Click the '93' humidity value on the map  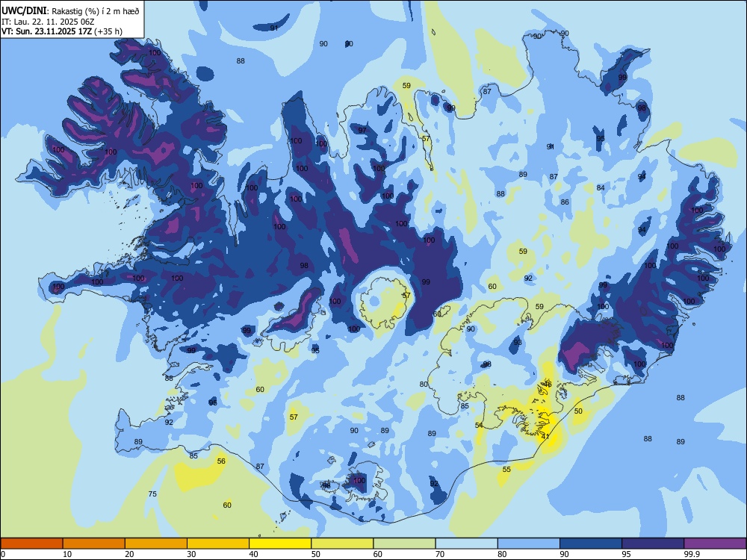tap(518, 343)
